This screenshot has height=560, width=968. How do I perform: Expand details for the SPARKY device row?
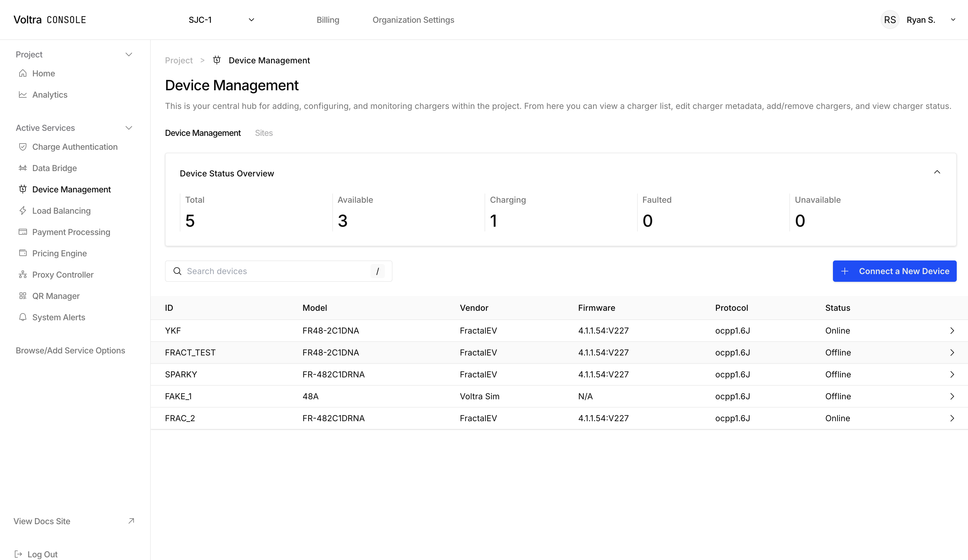951,374
